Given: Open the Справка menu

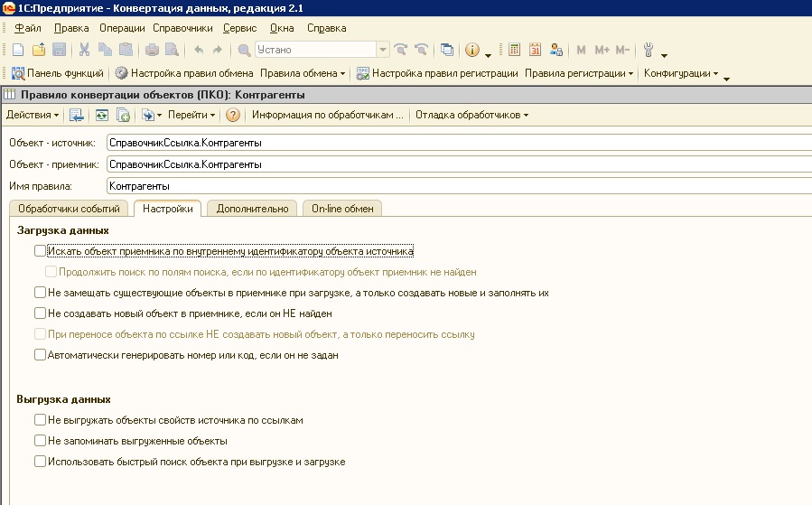Looking at the screenshot, I should tap(327, 29).
